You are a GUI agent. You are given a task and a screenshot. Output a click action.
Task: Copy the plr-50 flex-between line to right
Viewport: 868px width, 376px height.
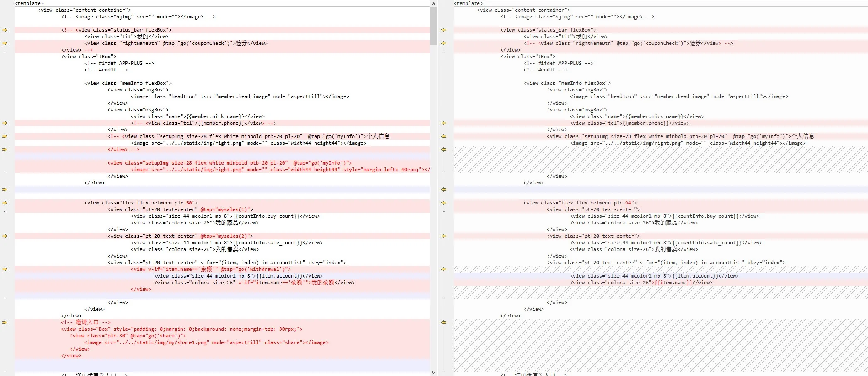point(5,203)
